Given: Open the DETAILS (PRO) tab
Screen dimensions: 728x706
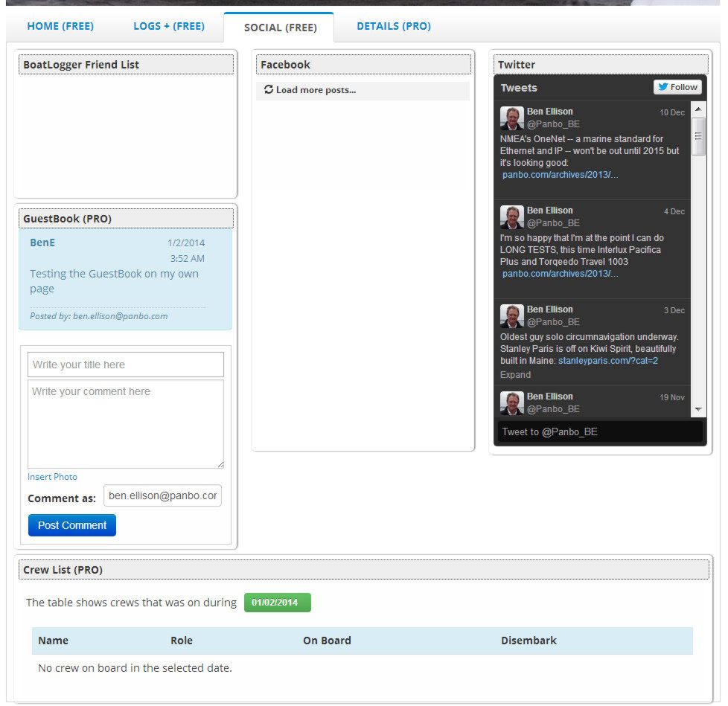Looking at the screenshot, I should pos(394,27).
